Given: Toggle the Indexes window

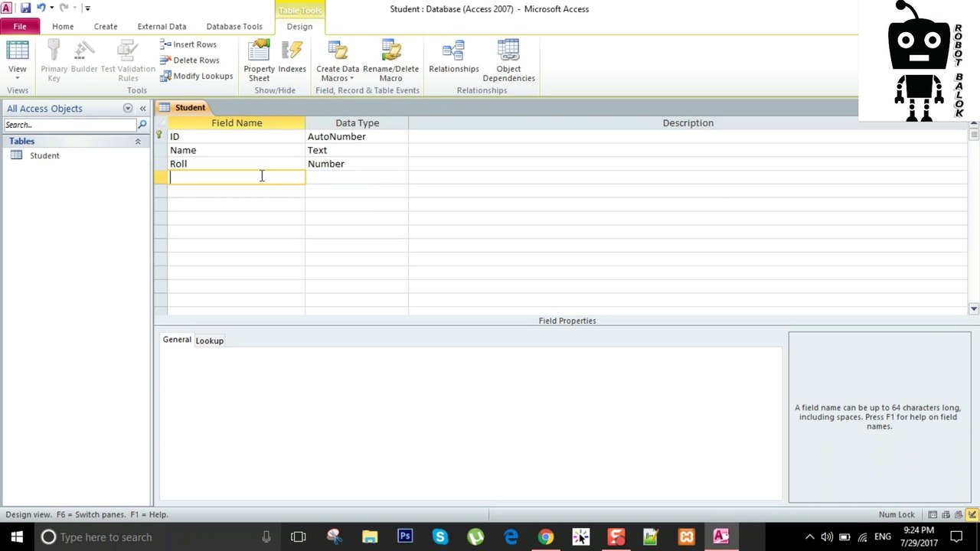Looking at the screenshot, I should [x=292, y=57].
